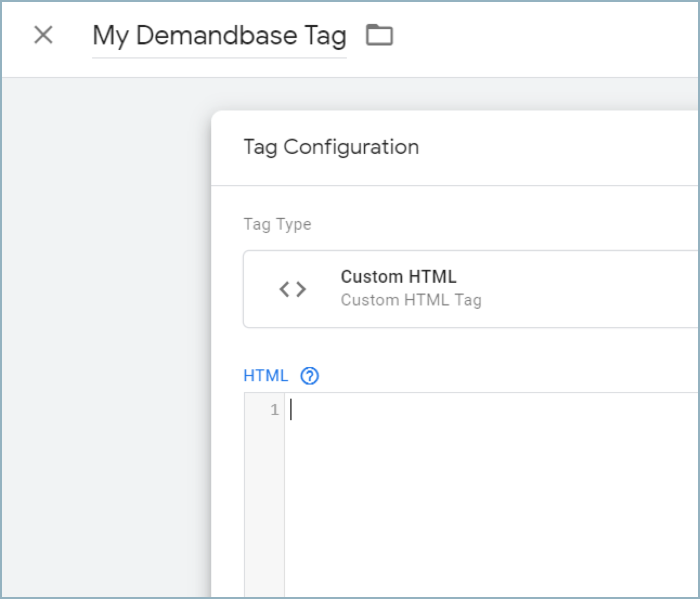Open the HTML help question mark icon
Screen dimensions: 700x599
(309, 375)
